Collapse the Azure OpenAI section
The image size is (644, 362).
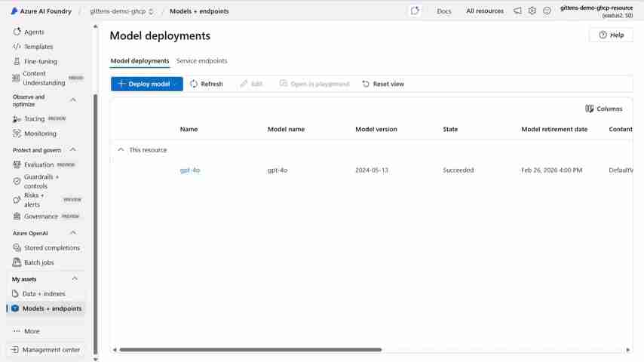point(73,232)
